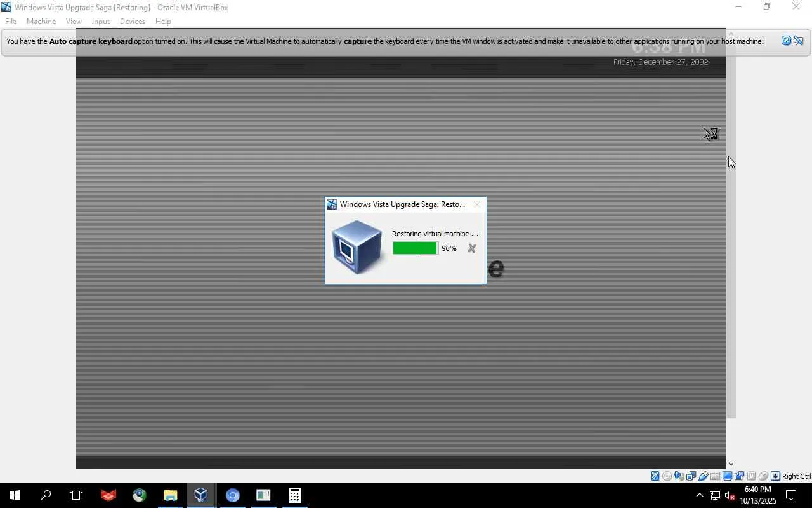Image resolution: width=812 pixels, height=508 pixels.
Task: Open Task View on the taskbar
Action: (x=76, y=495)
